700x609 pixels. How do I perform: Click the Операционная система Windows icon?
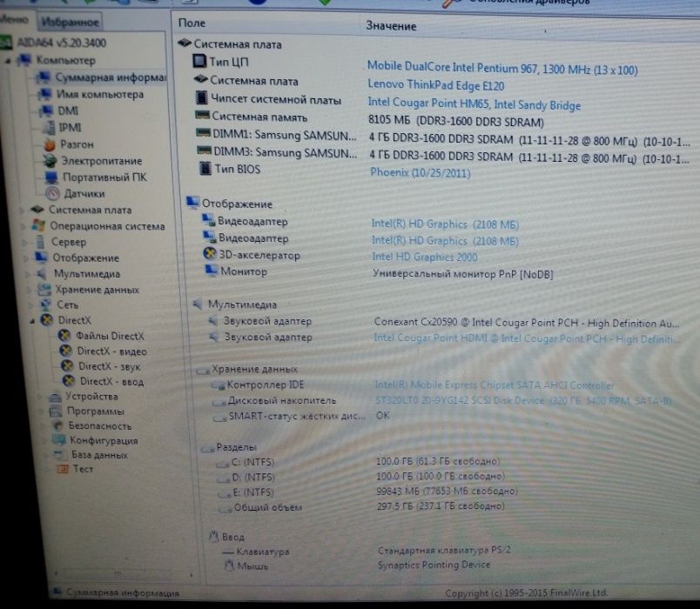point(39,225)
